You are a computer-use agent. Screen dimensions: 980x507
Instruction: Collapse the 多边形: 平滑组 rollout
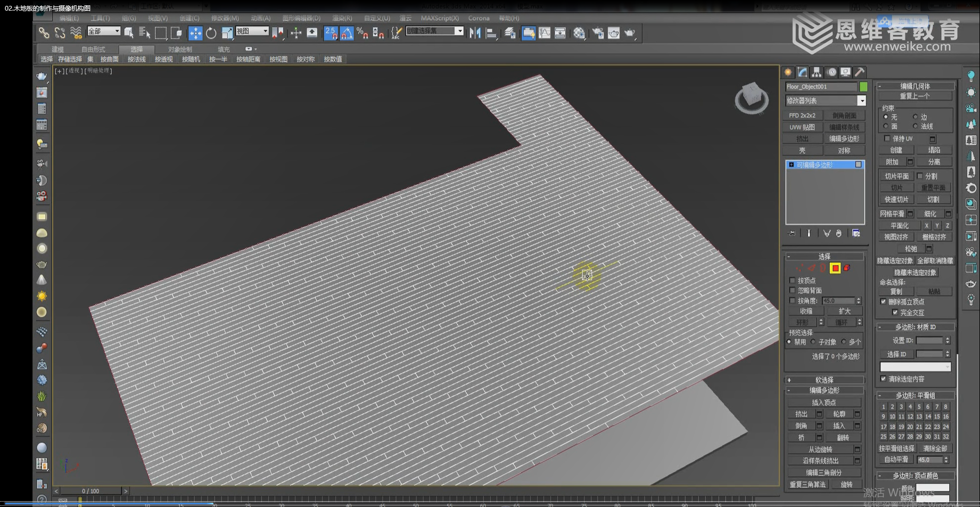click(x=915, y=396)
